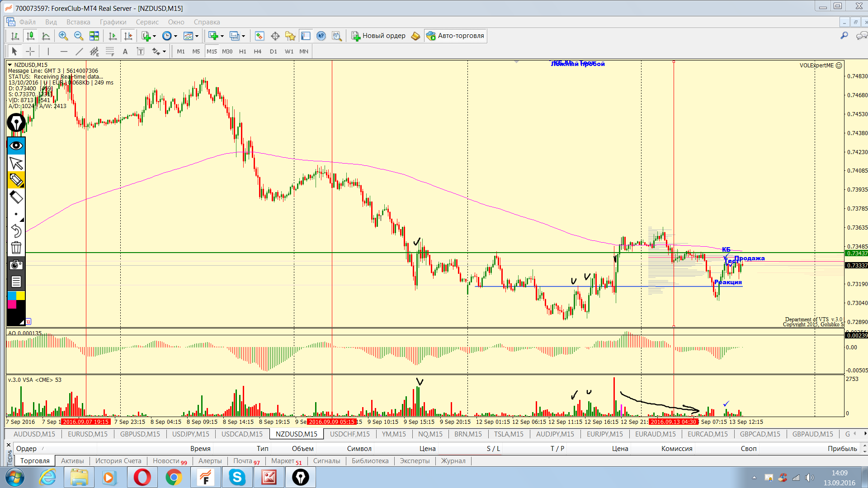Click the undo arrow in drawing panel

16,231
